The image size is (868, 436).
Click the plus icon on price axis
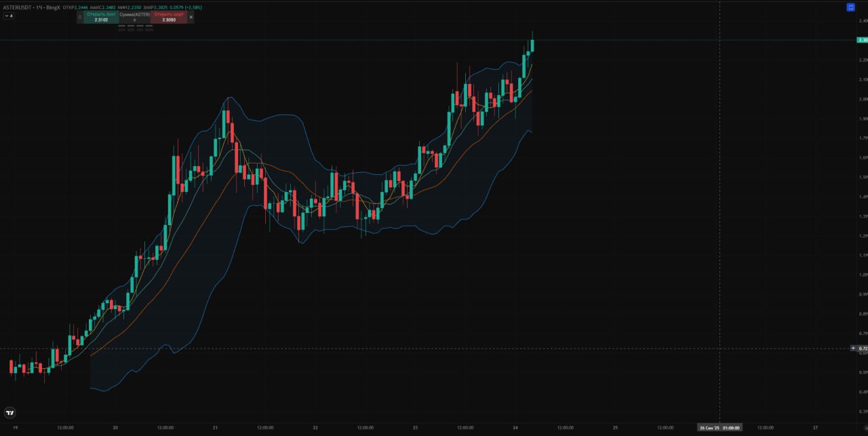point(853,348)
